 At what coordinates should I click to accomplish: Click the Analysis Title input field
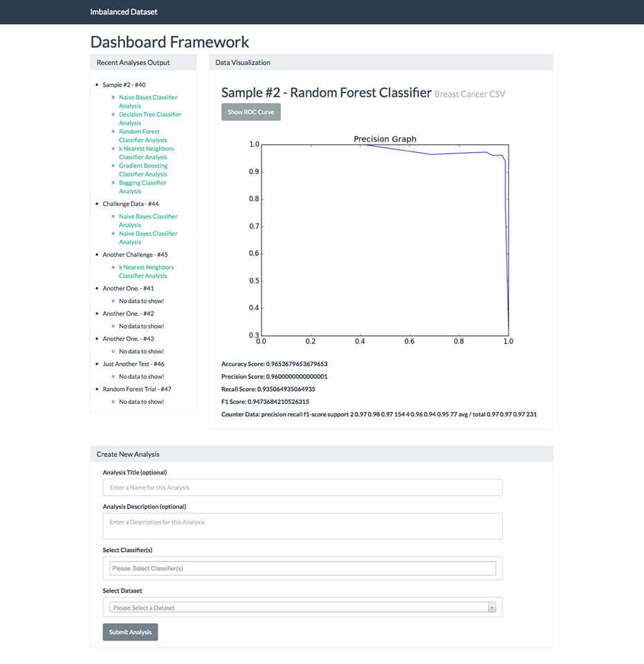coord(301,487)
